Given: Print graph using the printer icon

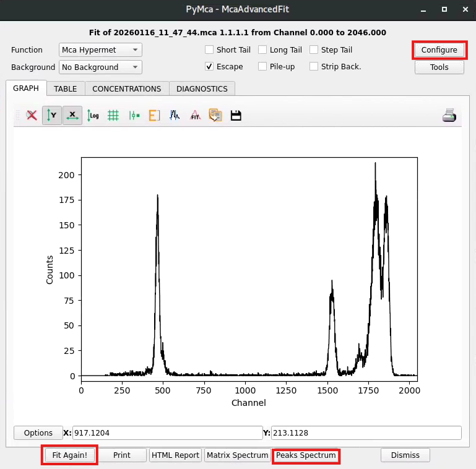Looking at the screenshot, I should [x=449, y=116].
